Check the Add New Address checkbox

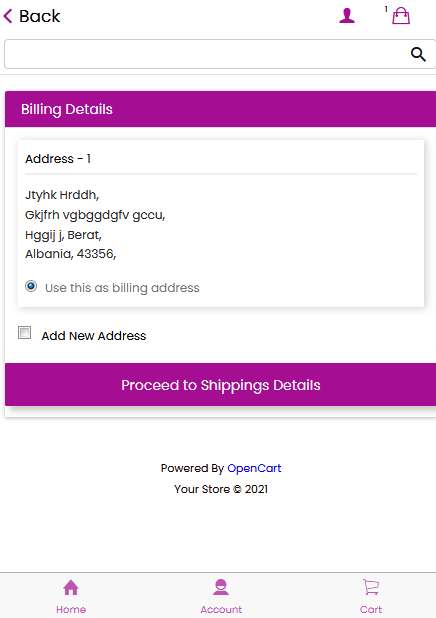click(24, 333)
